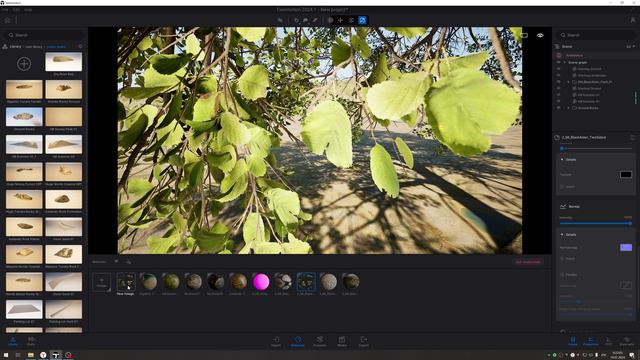Viewport: 640px width, 360px height.
Task: Tick the Invert checkbox below the Normal map swatch
Action: 562,259
